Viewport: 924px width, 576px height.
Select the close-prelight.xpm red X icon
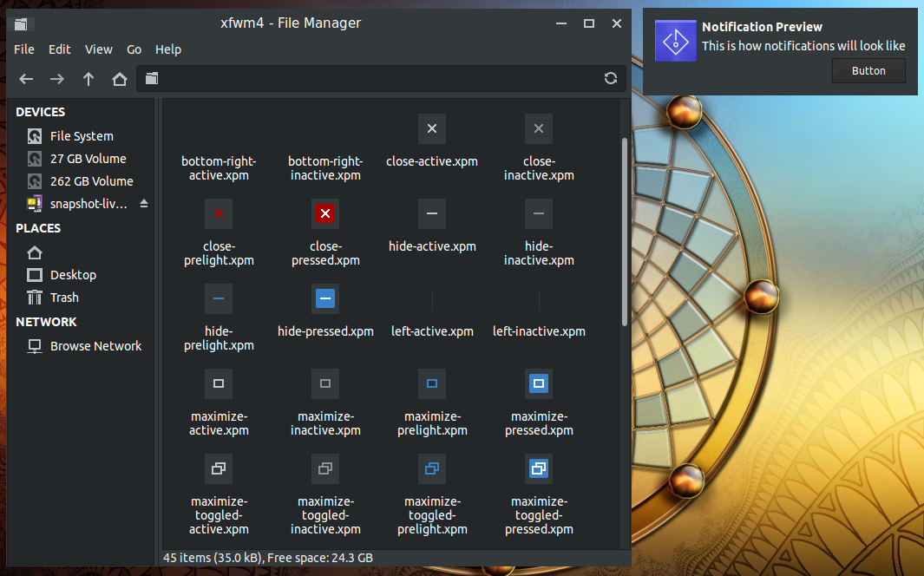pos(219,213)
